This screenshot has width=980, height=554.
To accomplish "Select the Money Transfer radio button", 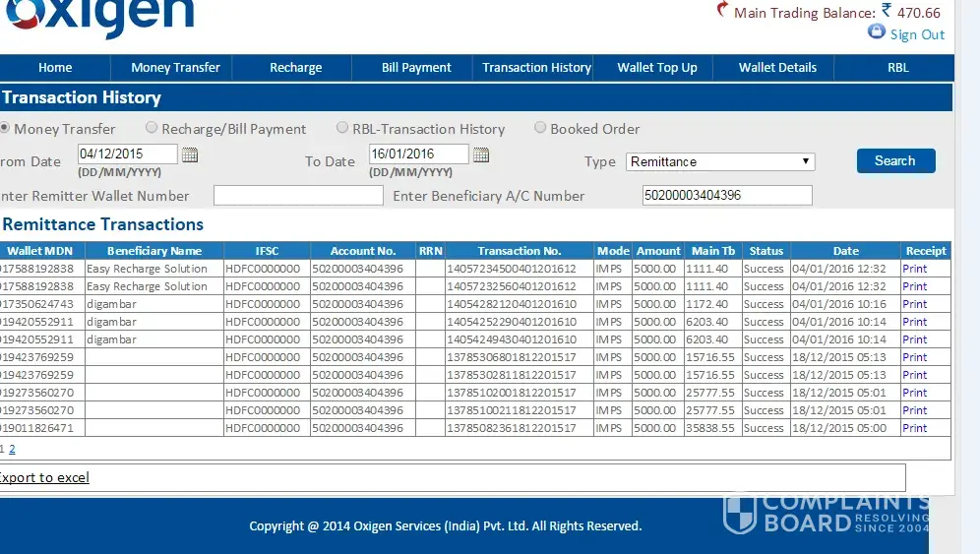I will point(5,128).
